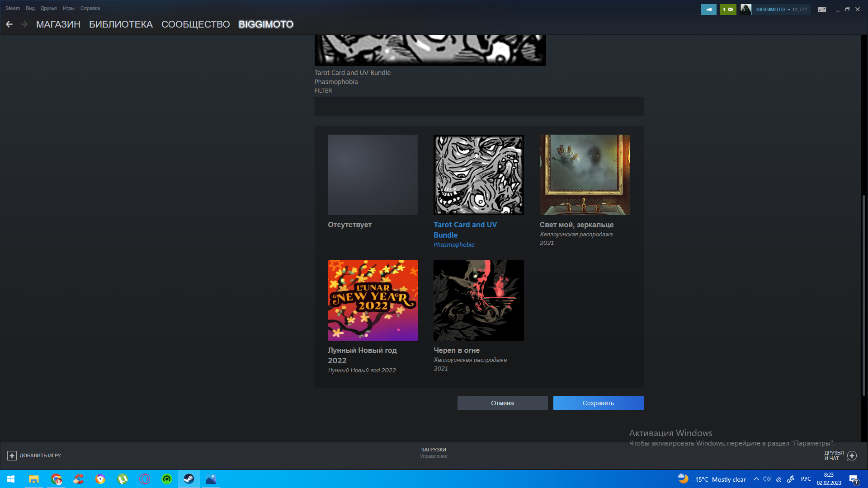Screen dimensions: 868x488
Task: Go forward with the right arrow
Action: [24, 24]
